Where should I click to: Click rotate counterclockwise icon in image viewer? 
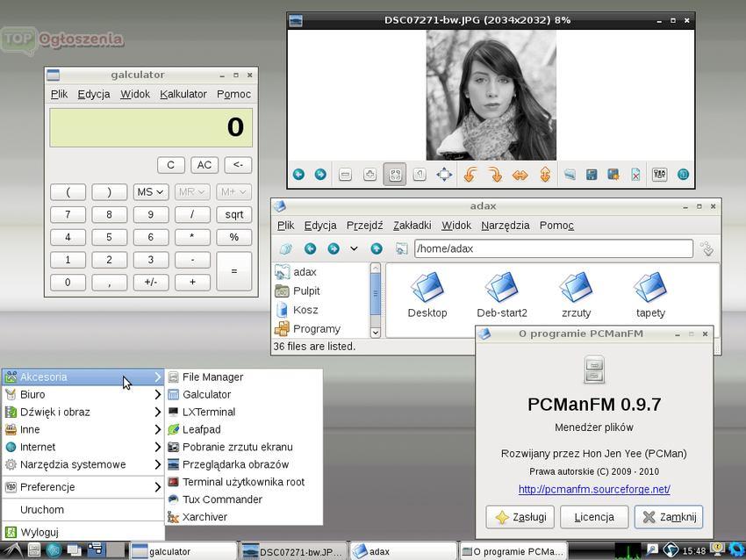(x=470, y=175)
